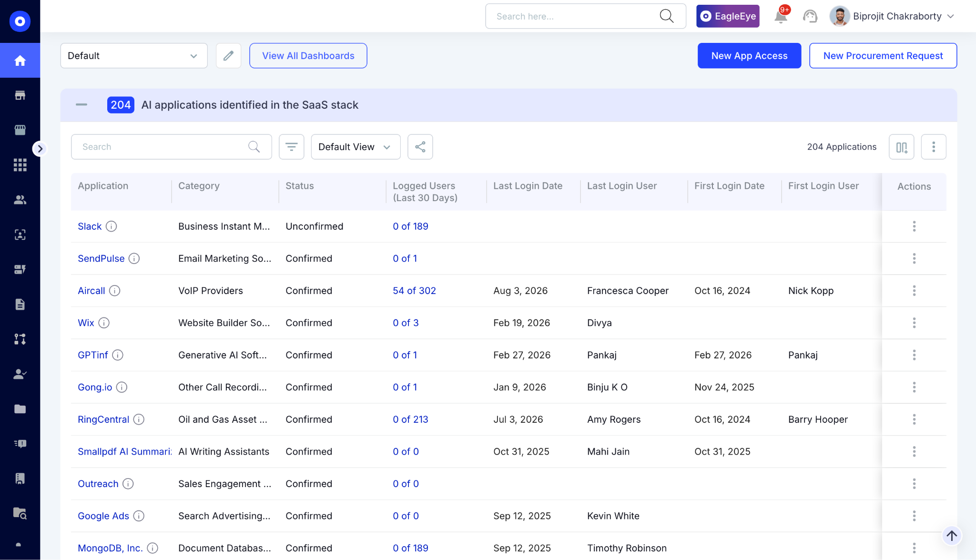The height and width of the screenshot is (560, 976).
Task: Click the Last Login Date column header
Action: click(528, 186)
